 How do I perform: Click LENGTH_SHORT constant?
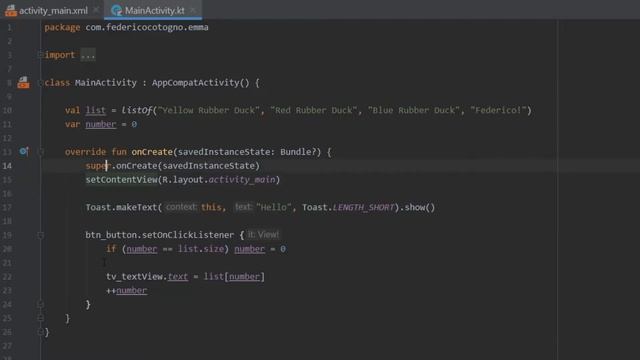pos(363,207)
